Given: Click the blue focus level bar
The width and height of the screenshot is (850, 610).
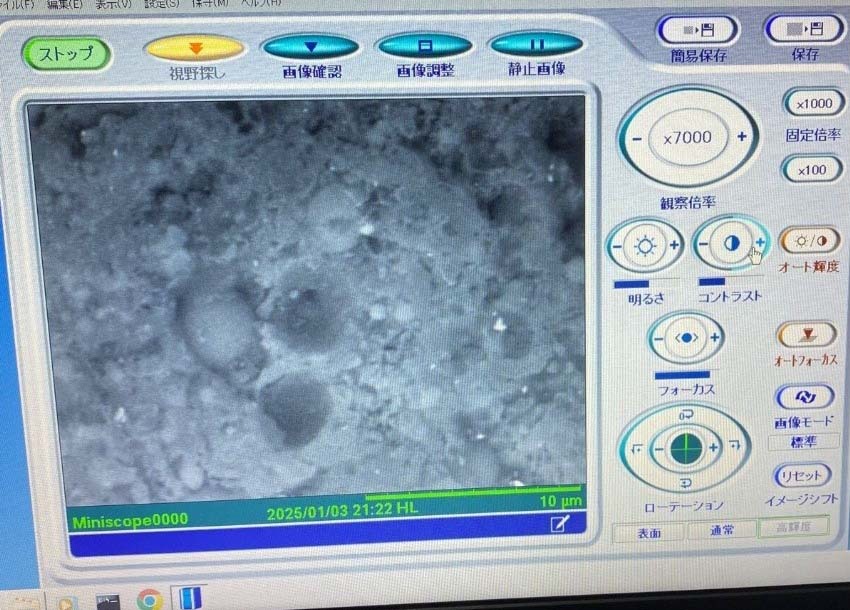Looking at the screenshot, I should (683, 374).
